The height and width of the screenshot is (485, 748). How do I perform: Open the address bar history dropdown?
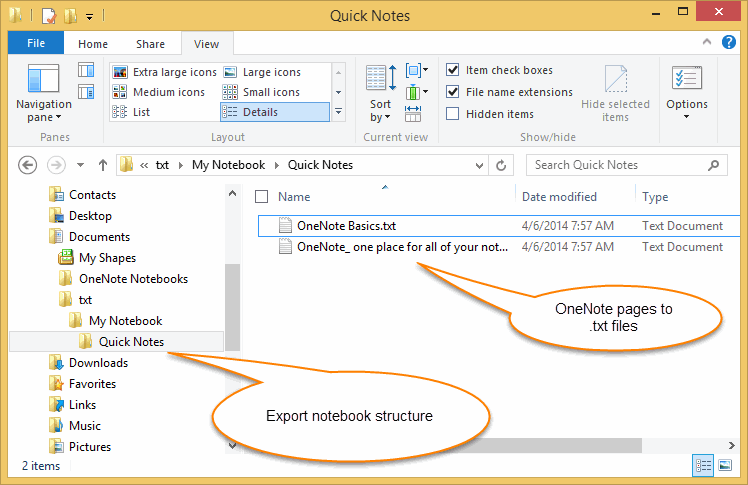[x=479, y=165]
